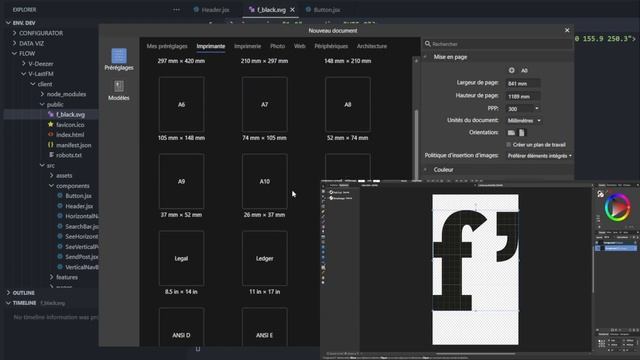This screenshot has height=360, width=640.
Task: Open the Button.jsx editor tab
Action: (x=323, y=10)
